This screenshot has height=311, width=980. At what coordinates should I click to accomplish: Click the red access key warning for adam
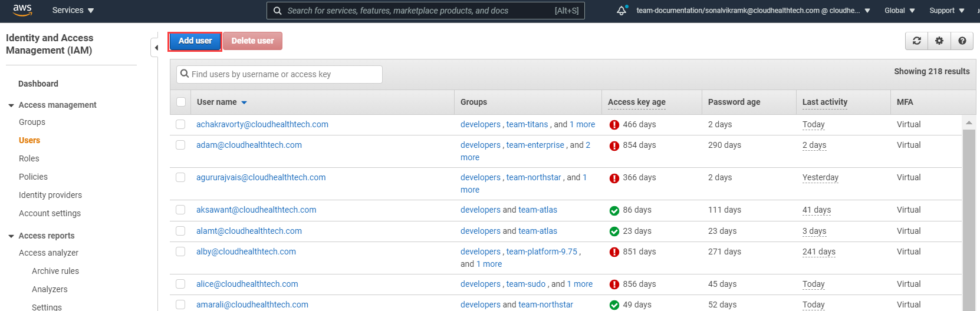pos(614,145)
